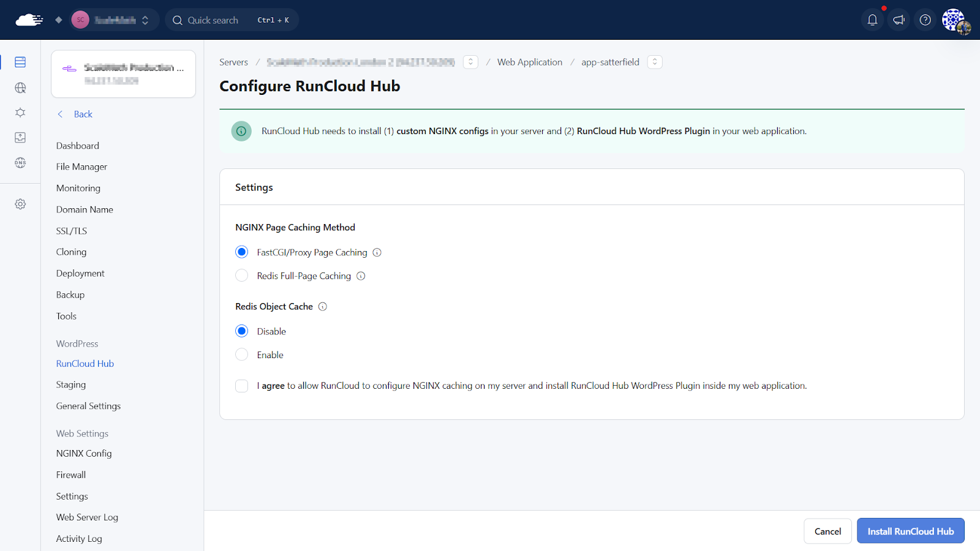Open the help question mark icon

tap(925, 20)
